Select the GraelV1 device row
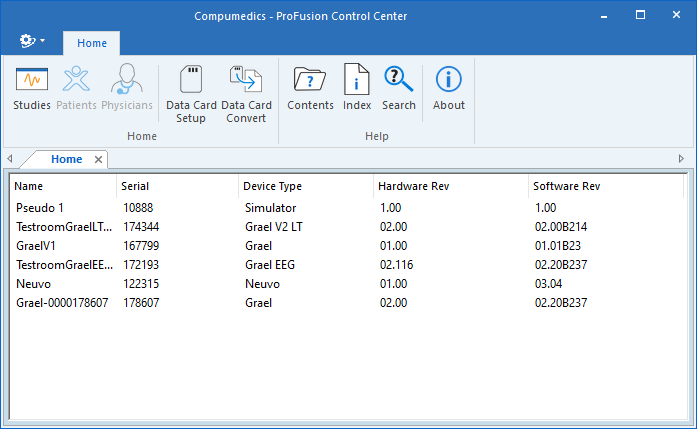This screenshot has height=429, width=697. 347,246
